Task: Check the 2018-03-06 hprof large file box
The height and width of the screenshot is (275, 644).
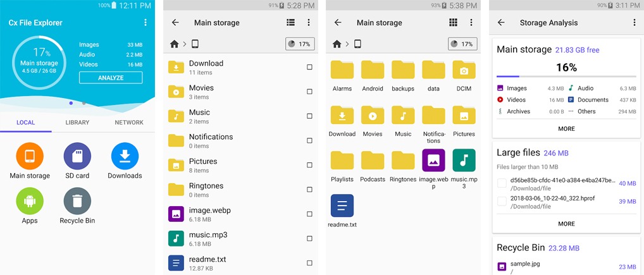Action: (502, 201)
